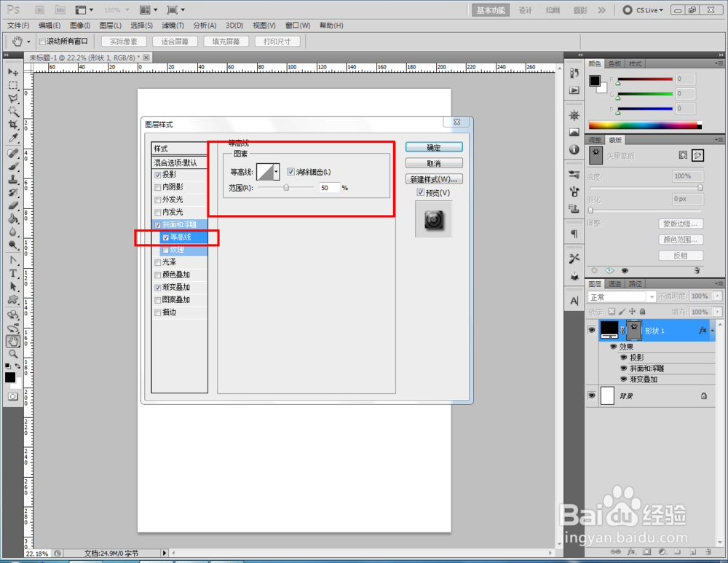This screenshot has height=563, width=728.
Task: Select the Quick Selection tool
Action: pos(13,111)
